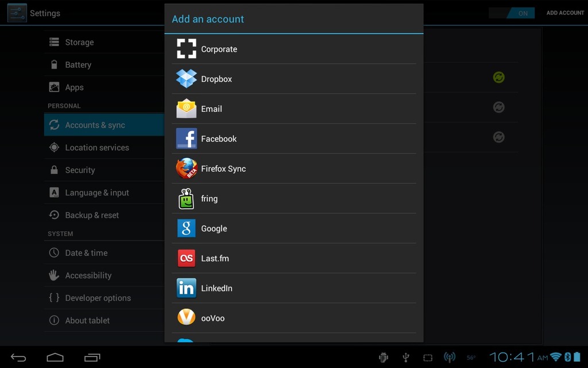Open Storage settings

pos(105,42)
